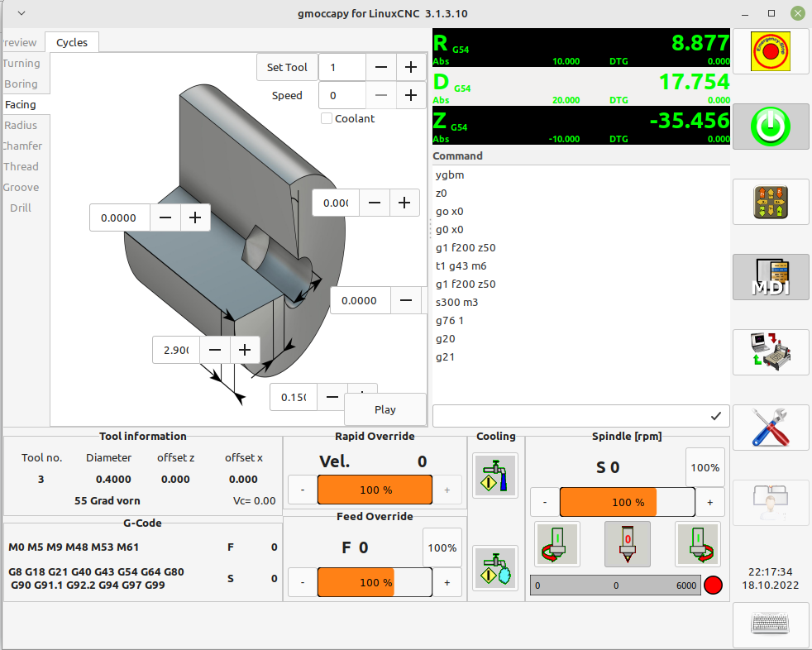The height and width of the screenshot is (650, 812).
Task: Click the Spindle override slider bar
Action: [x=627, y=503]
